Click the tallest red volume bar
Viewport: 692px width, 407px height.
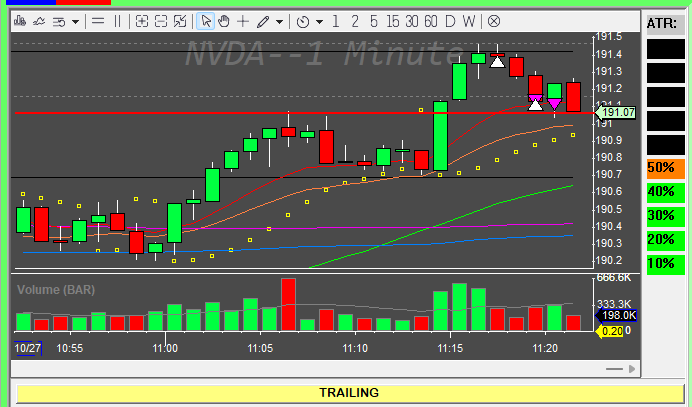pyautogui.click(x=288, y=305)
